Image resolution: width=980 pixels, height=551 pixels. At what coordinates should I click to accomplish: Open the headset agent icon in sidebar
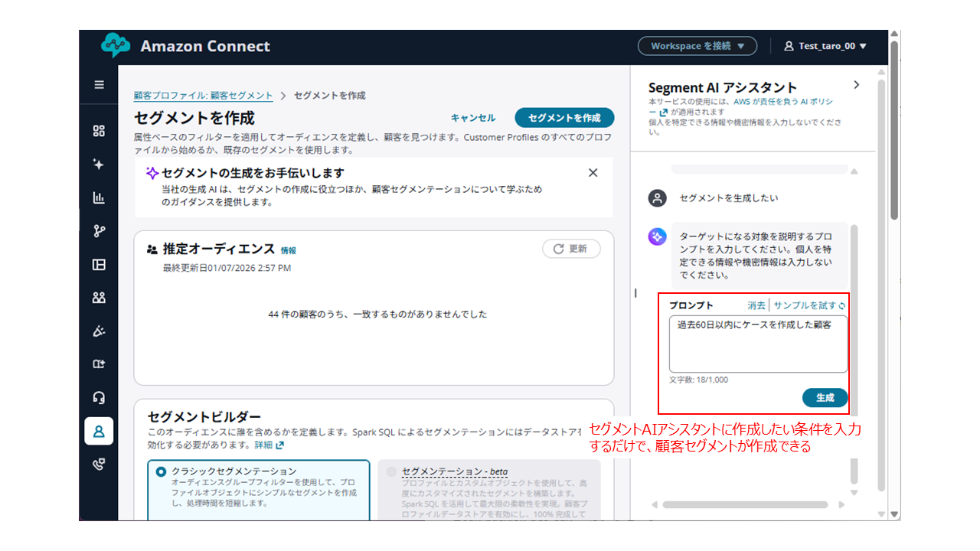pyautogui.click(x=99, y=398)
